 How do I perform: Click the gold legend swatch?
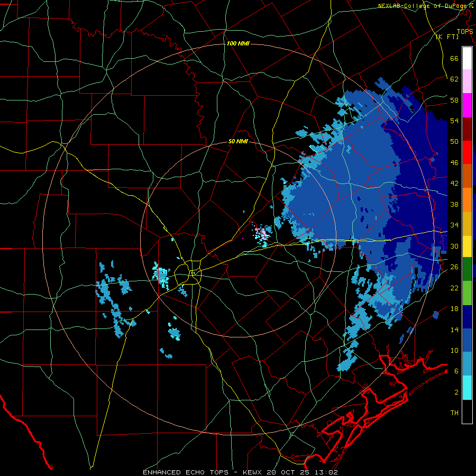pyautogui.click(x=467, y=223)
